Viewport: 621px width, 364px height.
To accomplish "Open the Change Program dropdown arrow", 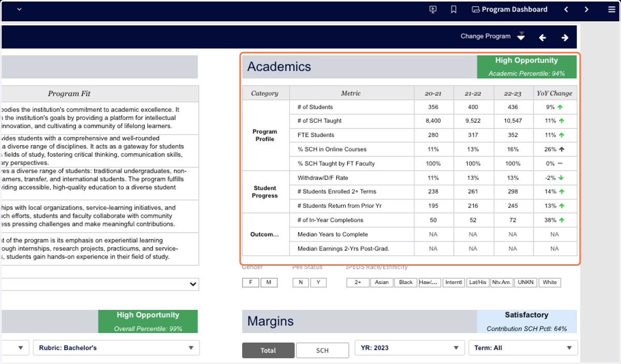I will (x=521, y=37).
